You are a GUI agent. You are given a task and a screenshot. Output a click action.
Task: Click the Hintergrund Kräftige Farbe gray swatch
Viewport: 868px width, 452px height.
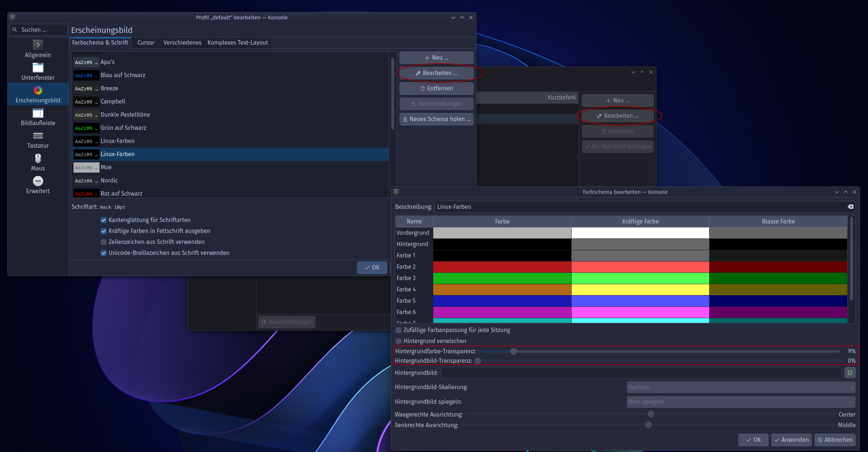640,244
